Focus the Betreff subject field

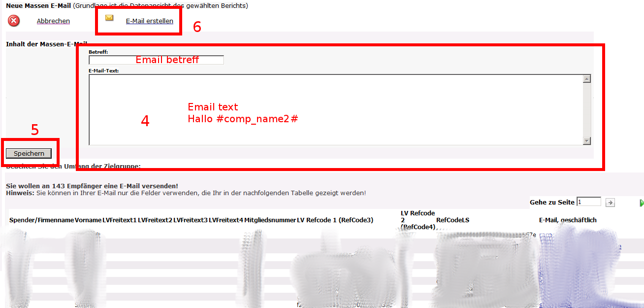156,60
